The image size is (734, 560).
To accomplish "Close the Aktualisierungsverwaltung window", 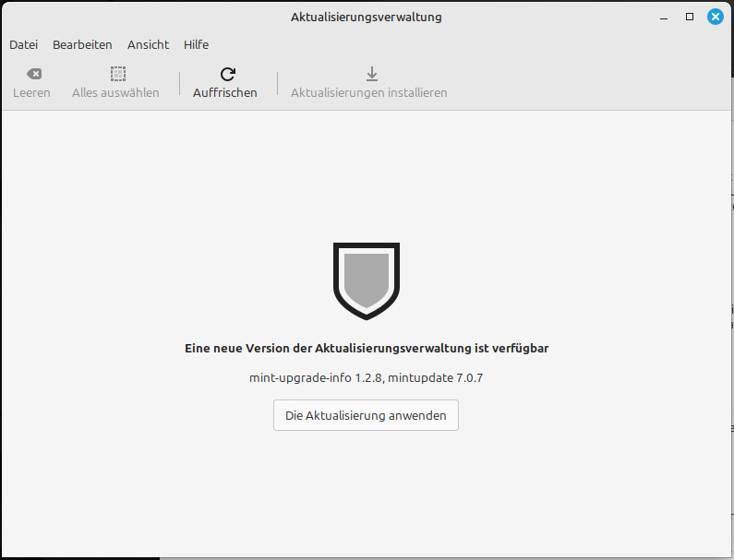I will pyautogui.click(x=715, y=17).
